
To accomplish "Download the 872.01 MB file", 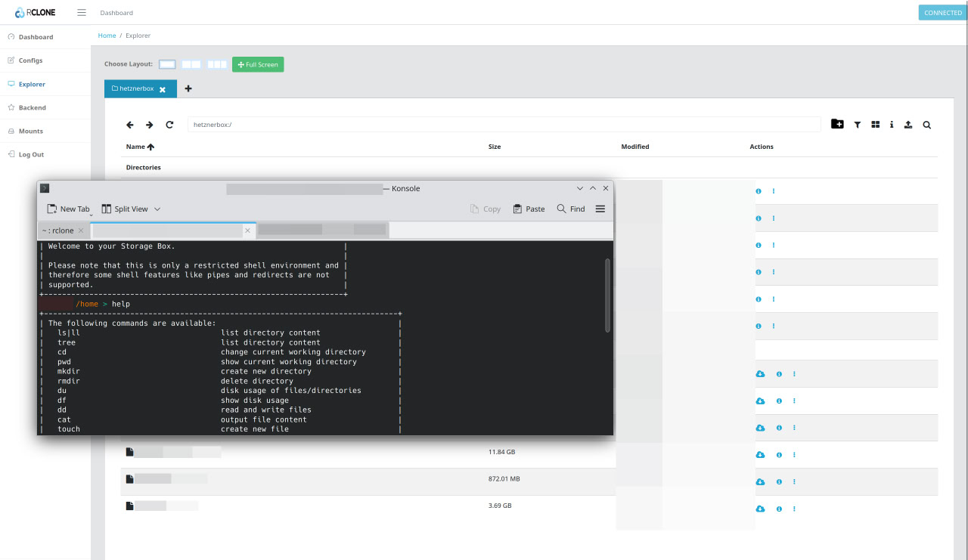I will [x=760, y=482].
